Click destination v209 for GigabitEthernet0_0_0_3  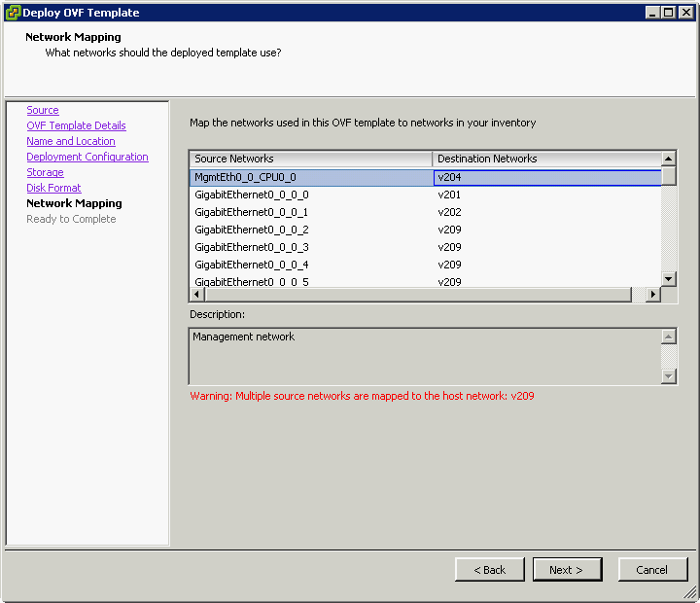click(x=449, y=247)
